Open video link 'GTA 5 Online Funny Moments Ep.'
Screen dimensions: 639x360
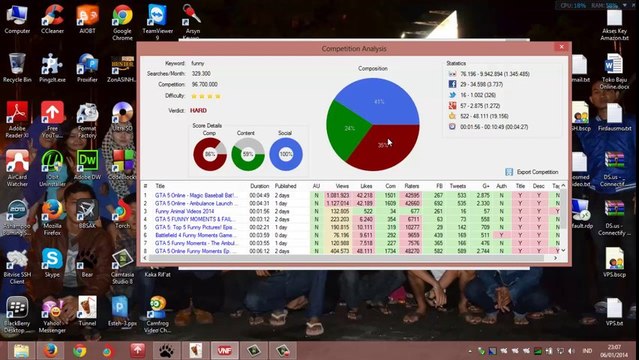(195, 251)
